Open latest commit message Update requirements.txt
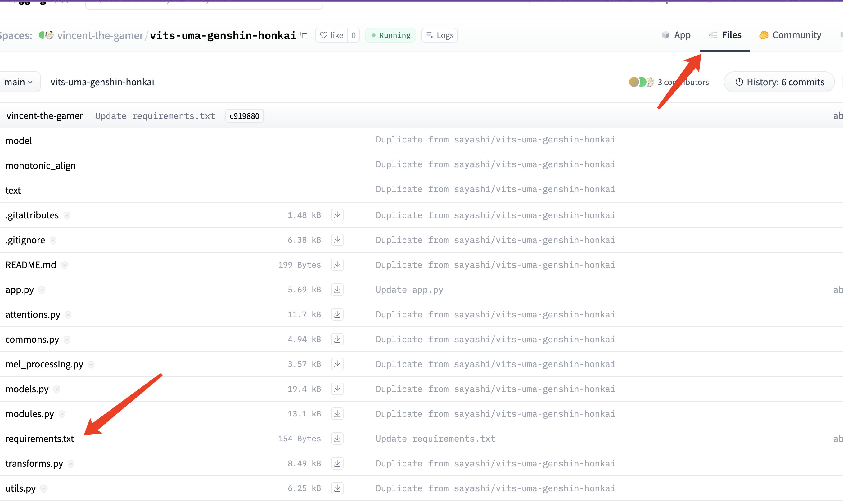 155,116
